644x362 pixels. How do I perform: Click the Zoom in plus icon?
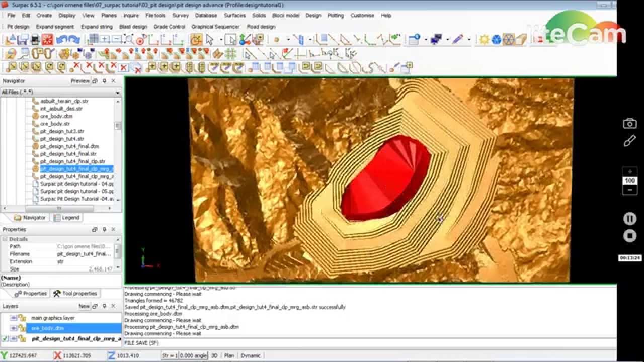(105, 39)
